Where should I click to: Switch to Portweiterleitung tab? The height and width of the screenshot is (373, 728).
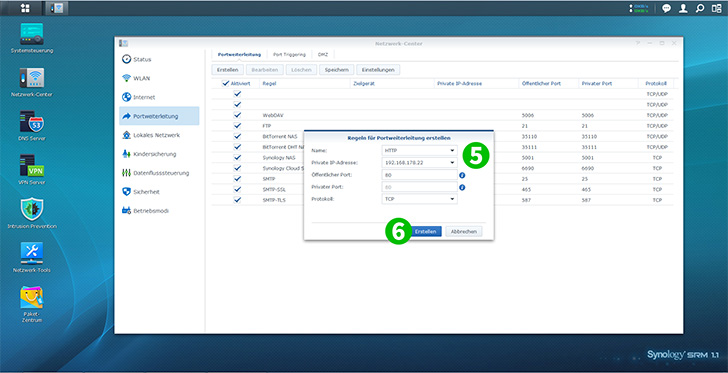click(239, 54)
